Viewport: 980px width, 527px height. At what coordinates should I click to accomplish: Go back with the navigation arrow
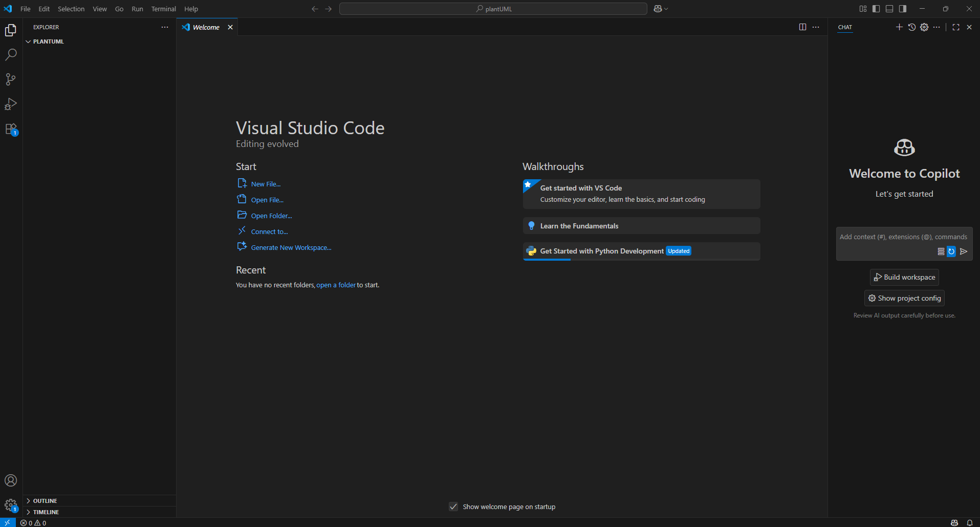(315, 9)
